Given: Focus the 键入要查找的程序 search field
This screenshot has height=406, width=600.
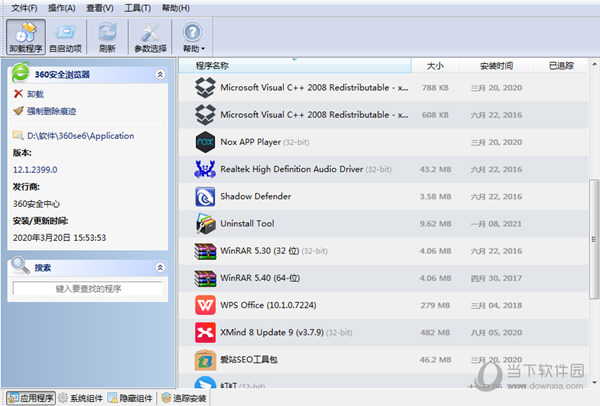Looking at the screenshot, I should (88, 289).
